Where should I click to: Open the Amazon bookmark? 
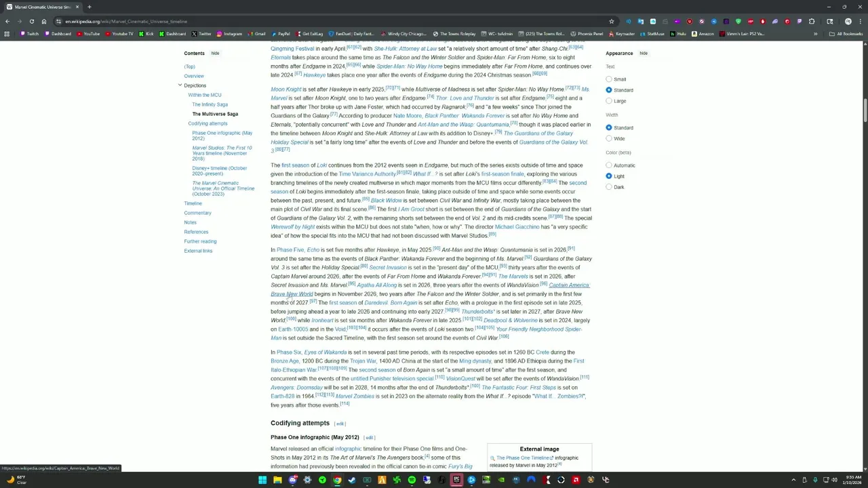coord(703,34)
